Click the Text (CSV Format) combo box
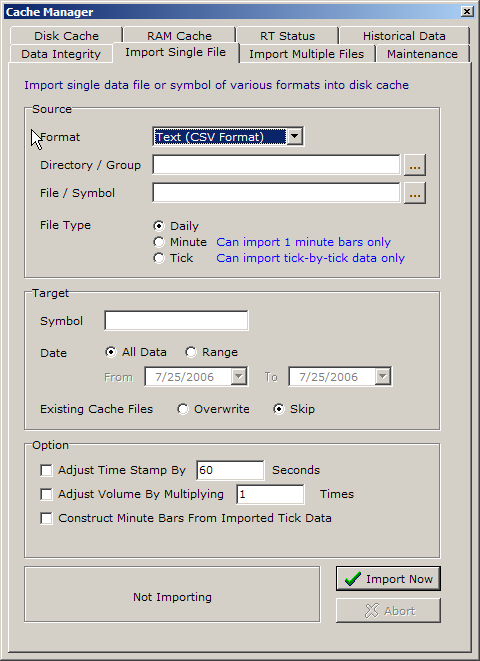Viewport: 480px width, 661px height. [x=228, y=137]
